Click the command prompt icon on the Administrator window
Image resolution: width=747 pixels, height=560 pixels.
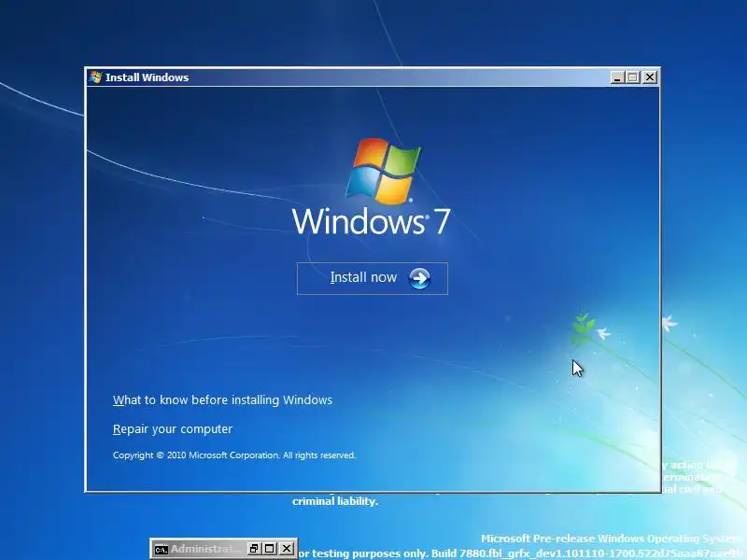coord(161,549)
